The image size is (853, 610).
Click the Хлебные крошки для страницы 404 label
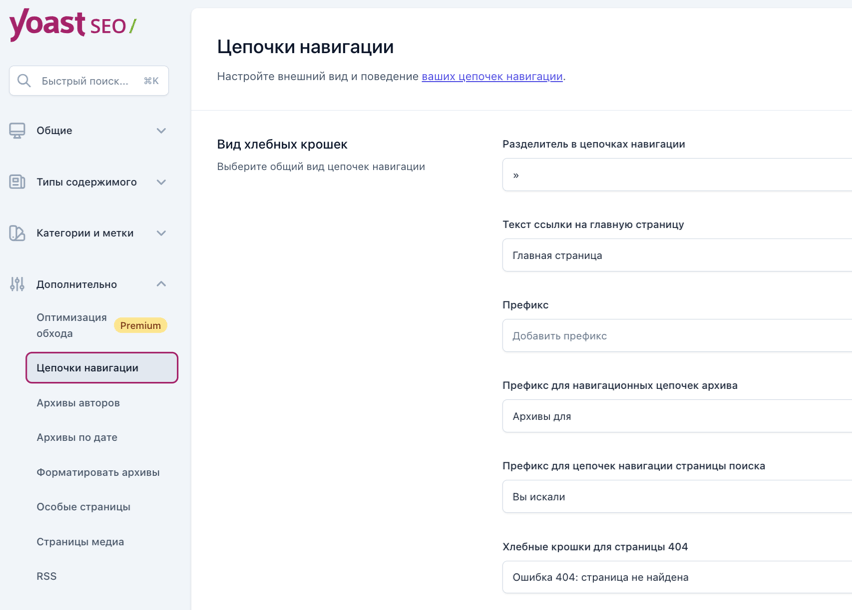coord(595,547)
